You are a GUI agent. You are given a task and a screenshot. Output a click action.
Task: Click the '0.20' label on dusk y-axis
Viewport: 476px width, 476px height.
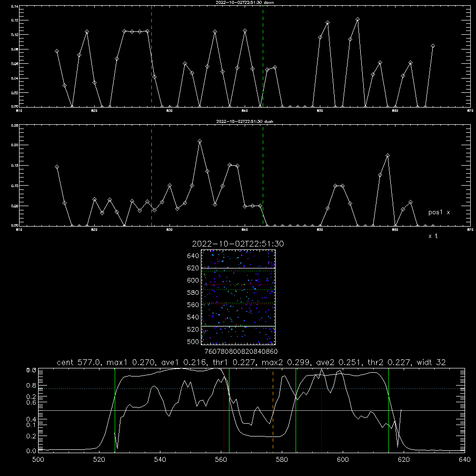(15, 145)
